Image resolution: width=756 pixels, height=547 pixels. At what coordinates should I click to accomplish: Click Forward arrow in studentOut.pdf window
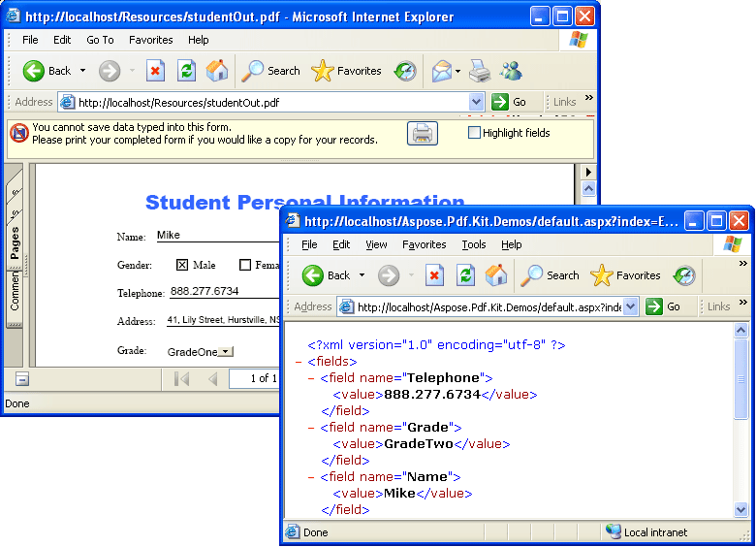(x=110, y=71)
